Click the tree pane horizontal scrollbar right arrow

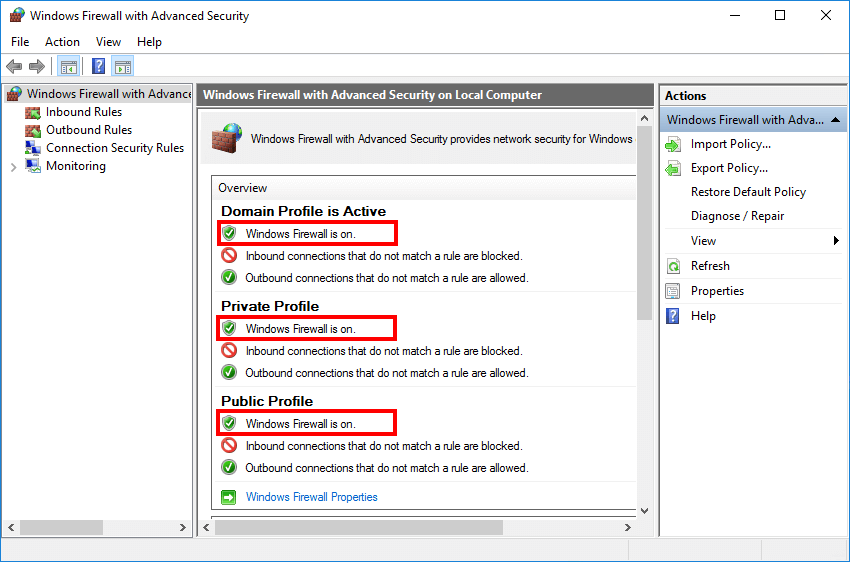point(183,527)
